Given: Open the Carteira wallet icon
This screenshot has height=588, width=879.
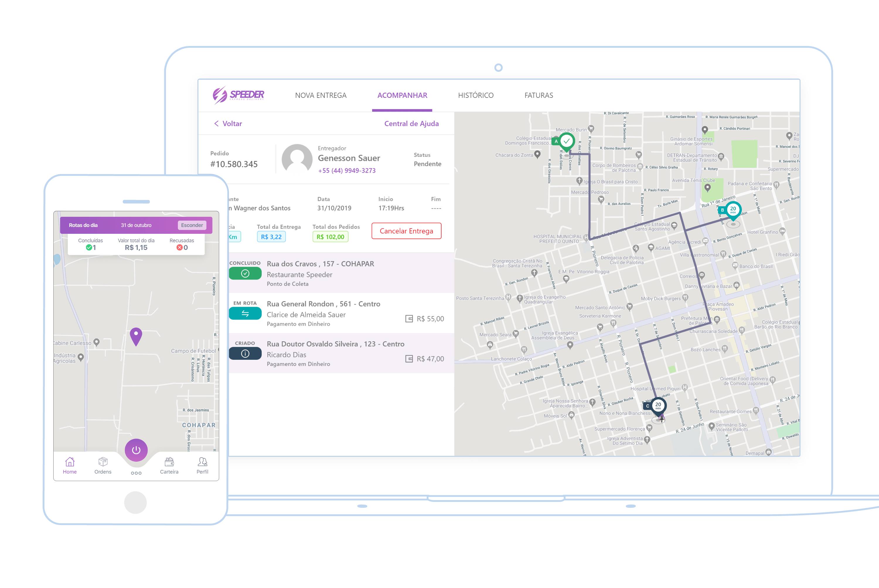Looking at the screenshot, I should (169, 462).
